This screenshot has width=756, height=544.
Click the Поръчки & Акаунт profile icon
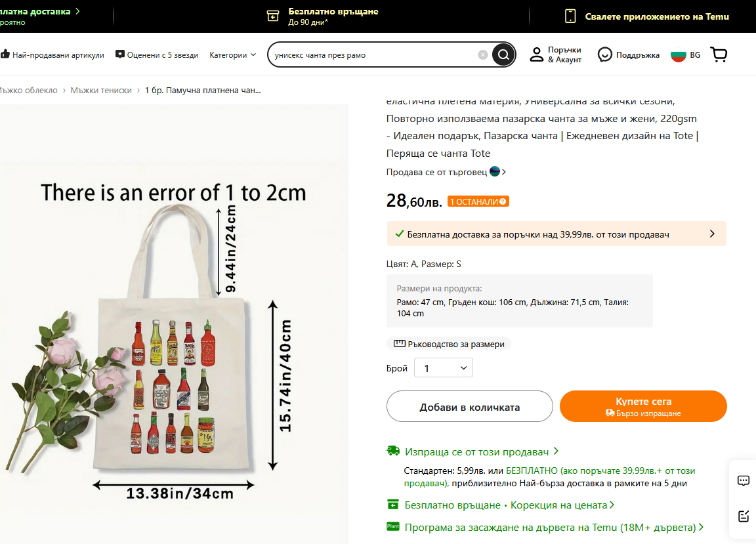(537, 54)
